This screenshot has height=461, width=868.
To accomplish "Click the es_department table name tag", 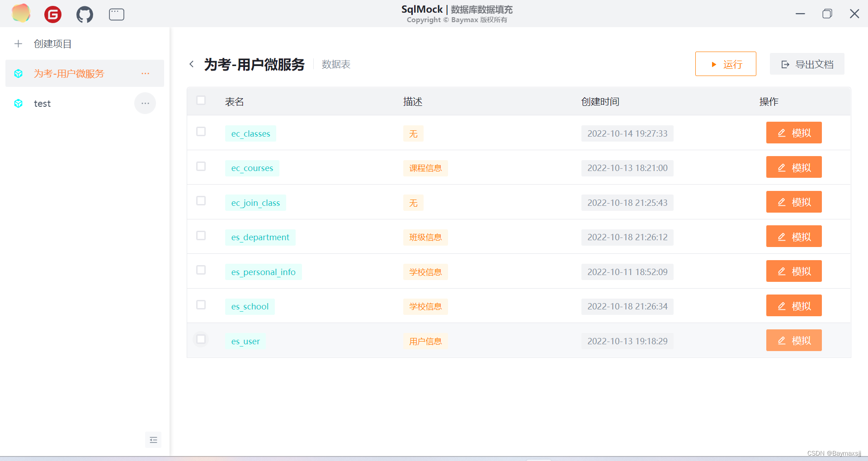I will pos(260,237).
